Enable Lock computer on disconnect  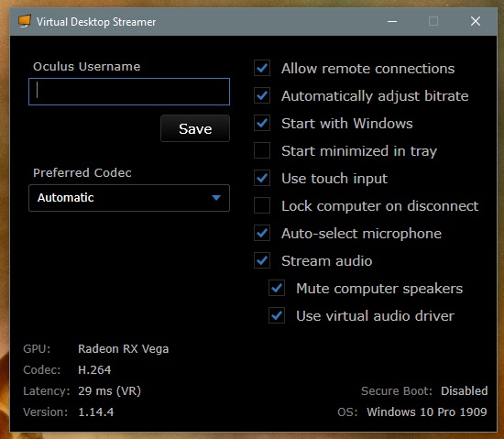(262, 205)
